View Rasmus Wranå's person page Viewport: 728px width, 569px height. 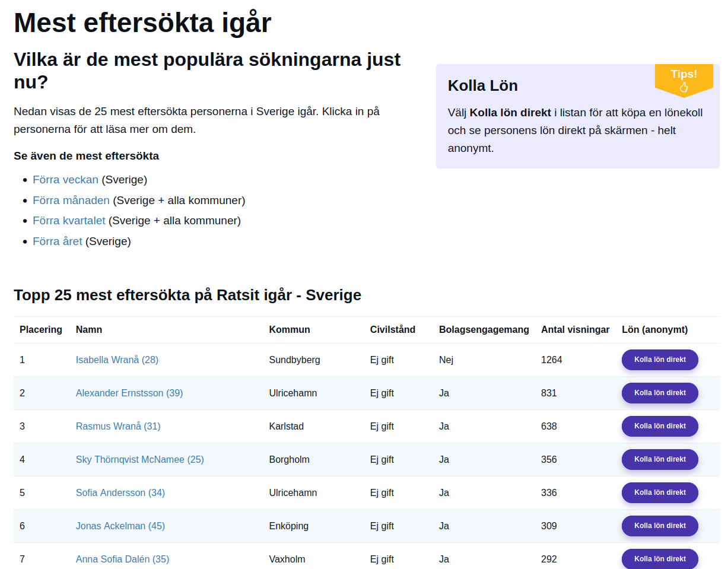pos(118,427)
